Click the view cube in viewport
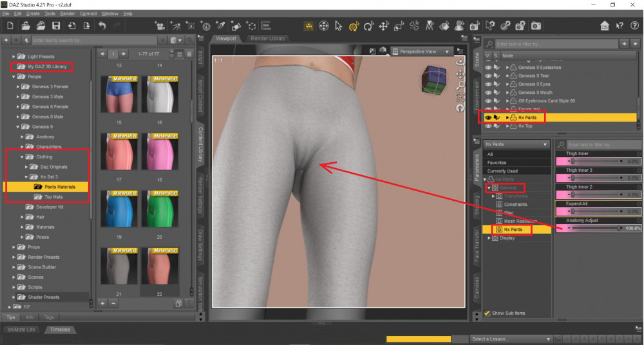644x345 pixels. pos(433,79)
